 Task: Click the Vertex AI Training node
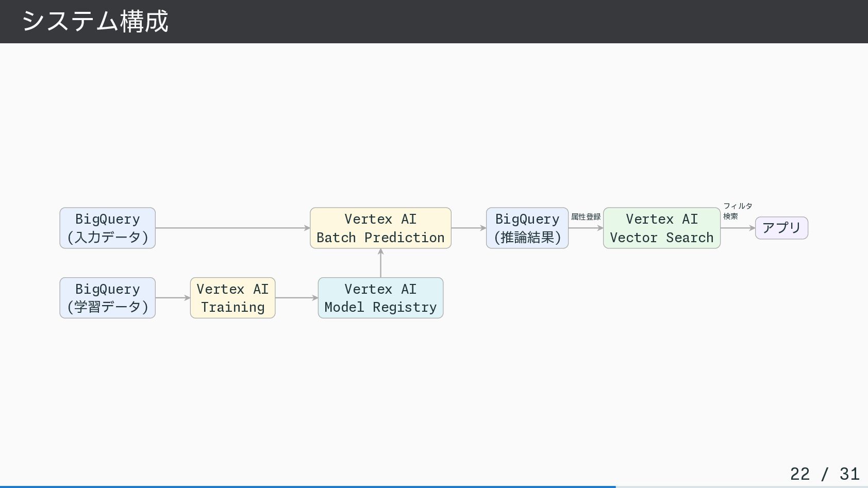[x=232, y=298]
